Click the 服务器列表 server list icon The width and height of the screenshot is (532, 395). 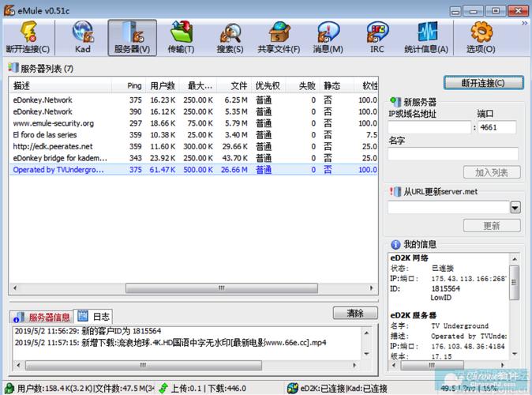[x=13, y=67]
